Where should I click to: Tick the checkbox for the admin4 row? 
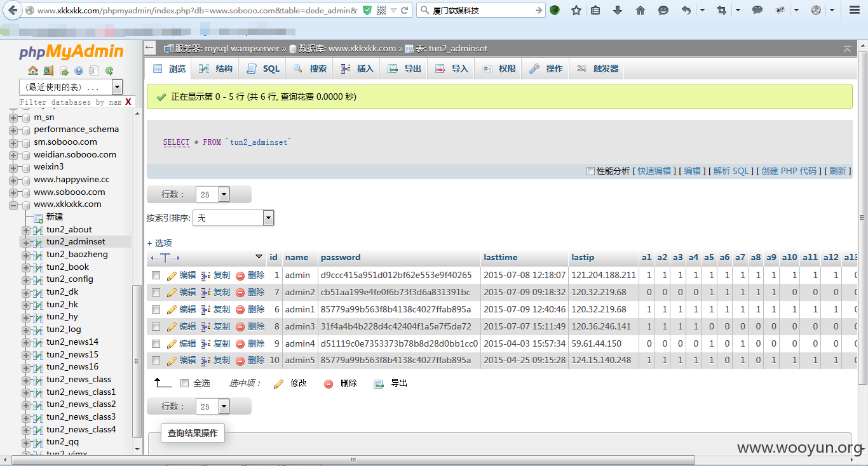pos(156,343)
